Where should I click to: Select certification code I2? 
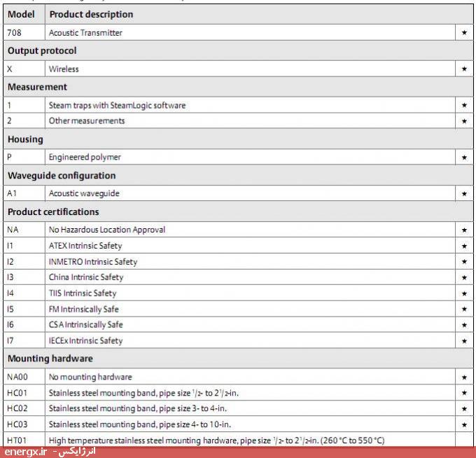10,261
